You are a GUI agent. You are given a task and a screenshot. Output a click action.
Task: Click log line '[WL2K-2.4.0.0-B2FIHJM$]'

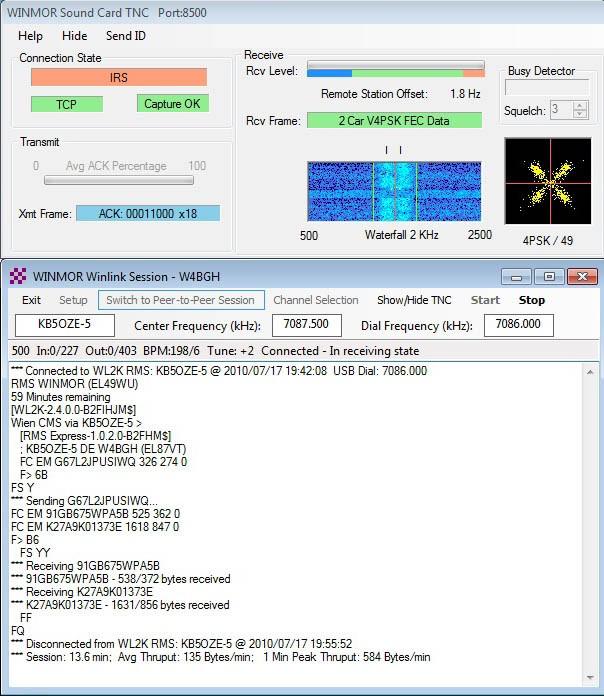[x=74, y=410]
